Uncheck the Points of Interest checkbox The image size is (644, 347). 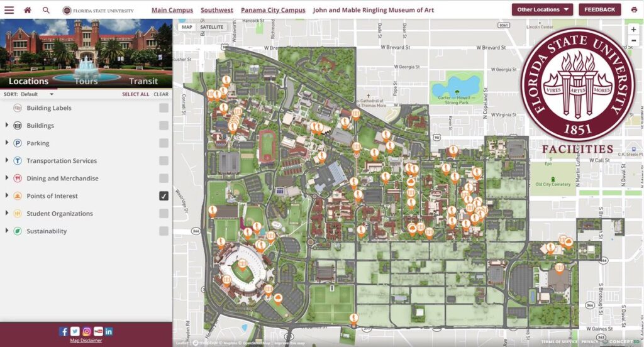coord(164,196)
